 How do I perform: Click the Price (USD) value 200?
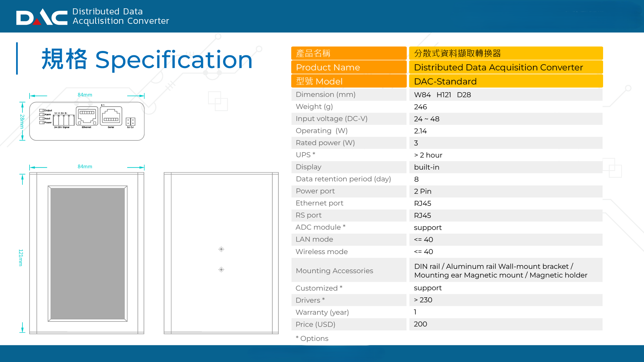point(420,324)
